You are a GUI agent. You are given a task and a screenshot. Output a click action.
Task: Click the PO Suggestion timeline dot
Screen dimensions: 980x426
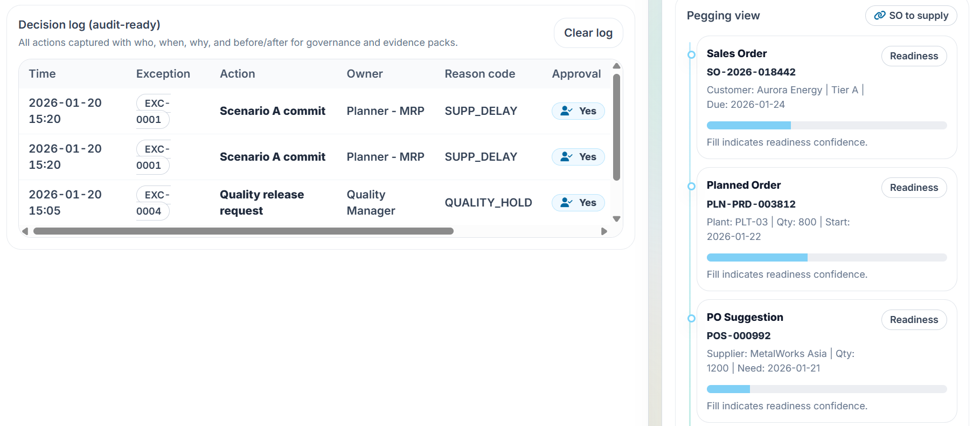(x=691, y=318)
